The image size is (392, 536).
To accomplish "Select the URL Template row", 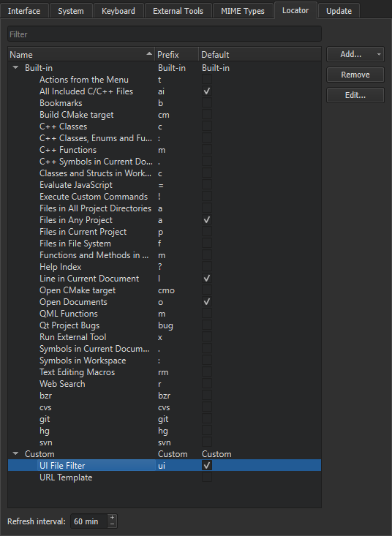I will (x=165, y=478).
